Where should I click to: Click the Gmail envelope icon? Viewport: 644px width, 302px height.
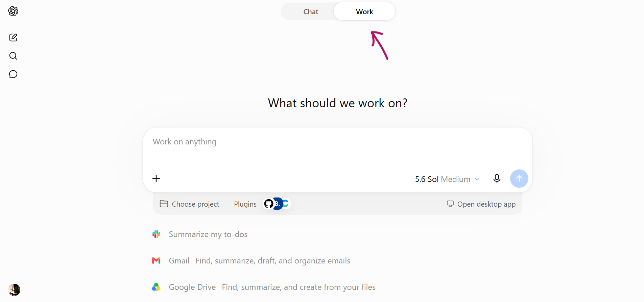[x=156, y=260]
